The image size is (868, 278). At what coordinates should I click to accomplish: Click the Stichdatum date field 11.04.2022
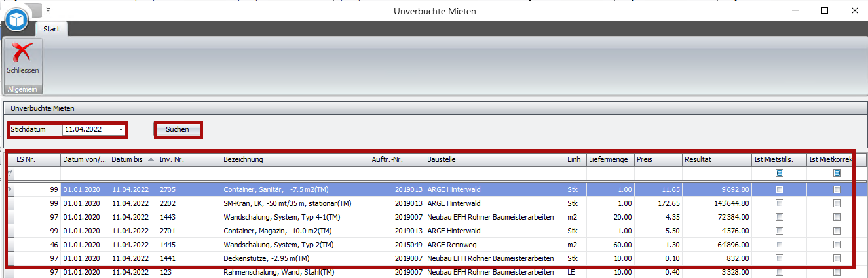[90, 130]
